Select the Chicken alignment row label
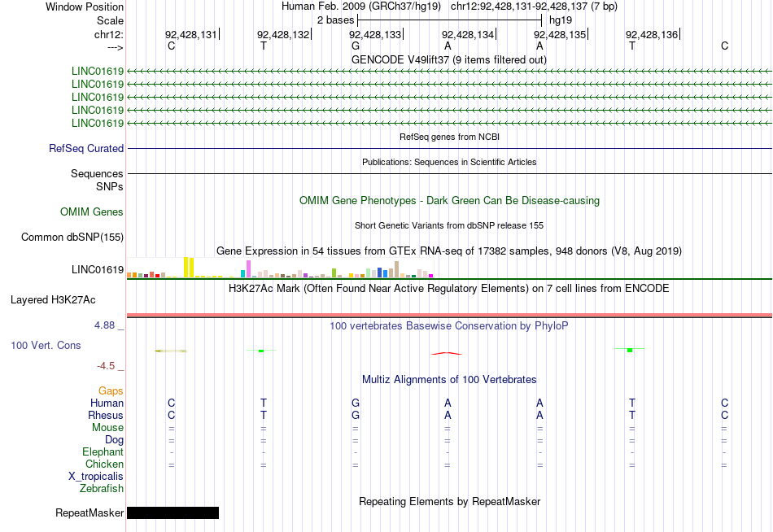Viewport: 773px width, 532px height. tap(104, 464)
